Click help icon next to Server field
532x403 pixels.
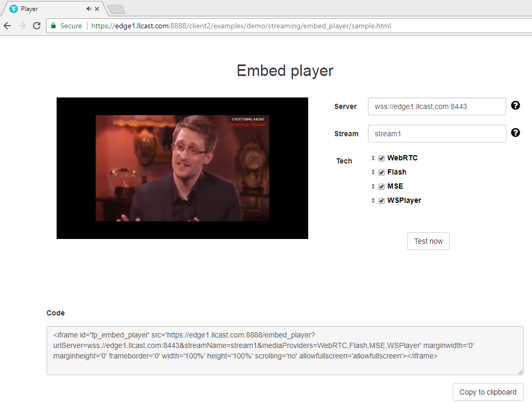515,105
